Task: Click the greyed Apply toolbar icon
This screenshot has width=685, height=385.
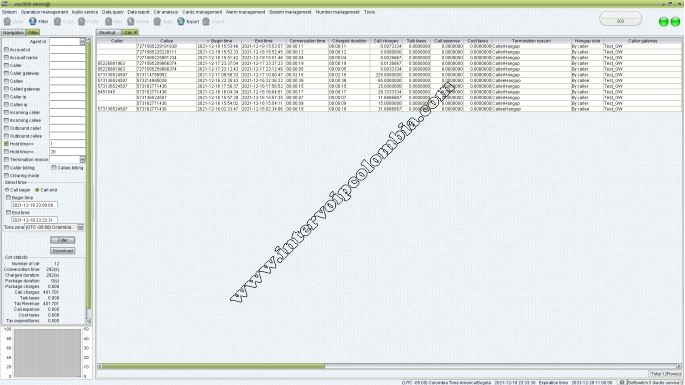Action: click(157, 21)
